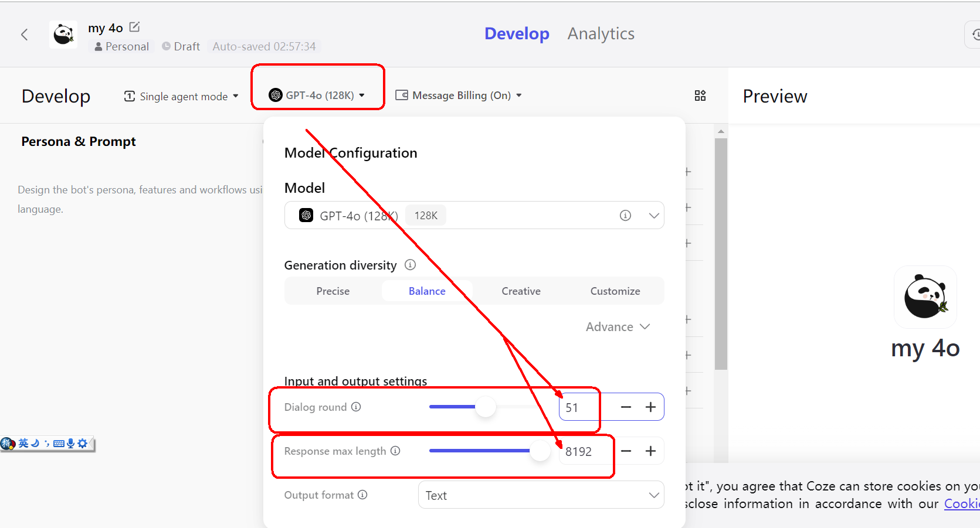The height and width of the screenshot is (528, 980).
Task: Click the Sogou IME logo icon
Action: coord(8,444)
